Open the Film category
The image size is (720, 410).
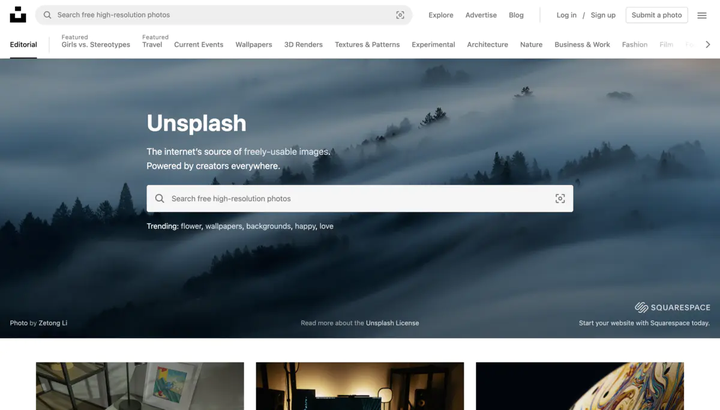point(666,45)
